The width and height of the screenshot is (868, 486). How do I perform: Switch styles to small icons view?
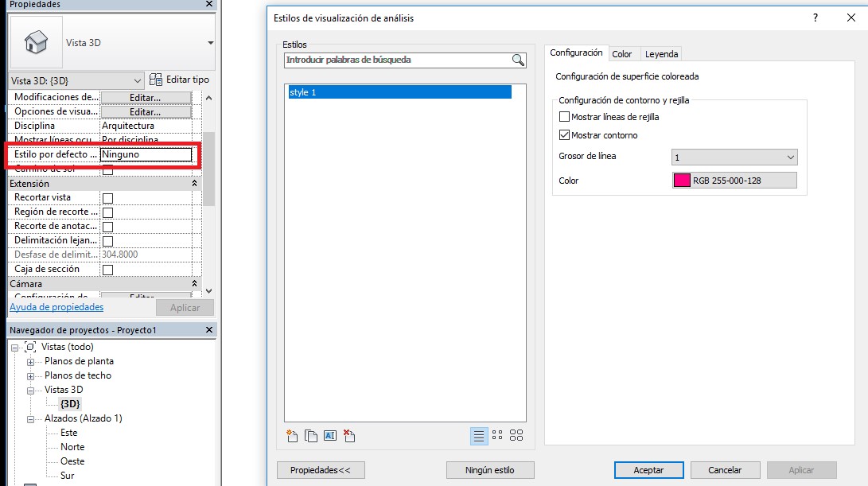coord(497,435)
